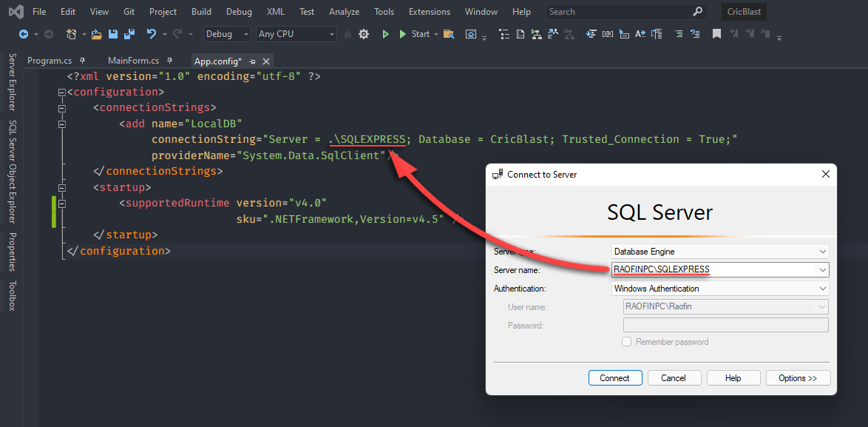Open the Debug configuration dropdown
868x427 pixels.
coord(227,34)
